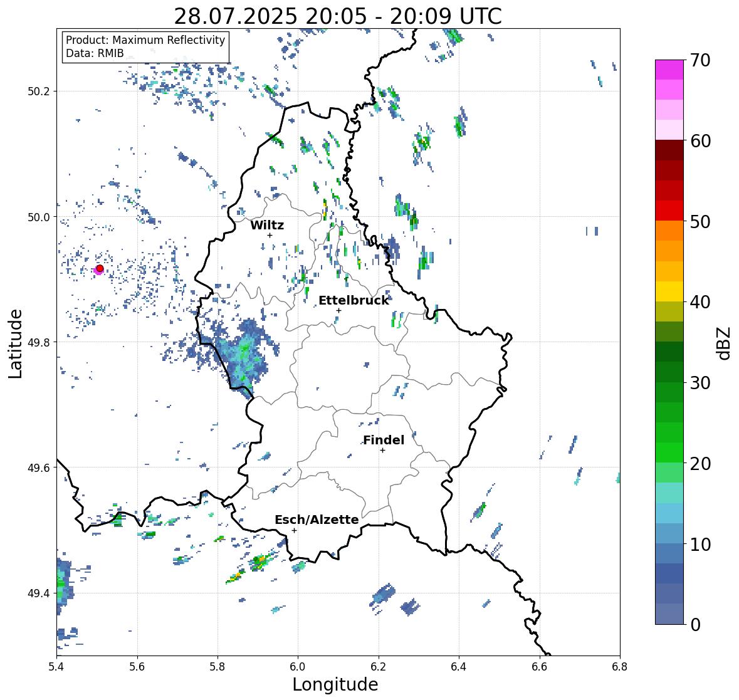Click the cross marker below Ettelbruck
Viewport: 739px width, 700px height.
pyautogui.click(x=338, y=310)
